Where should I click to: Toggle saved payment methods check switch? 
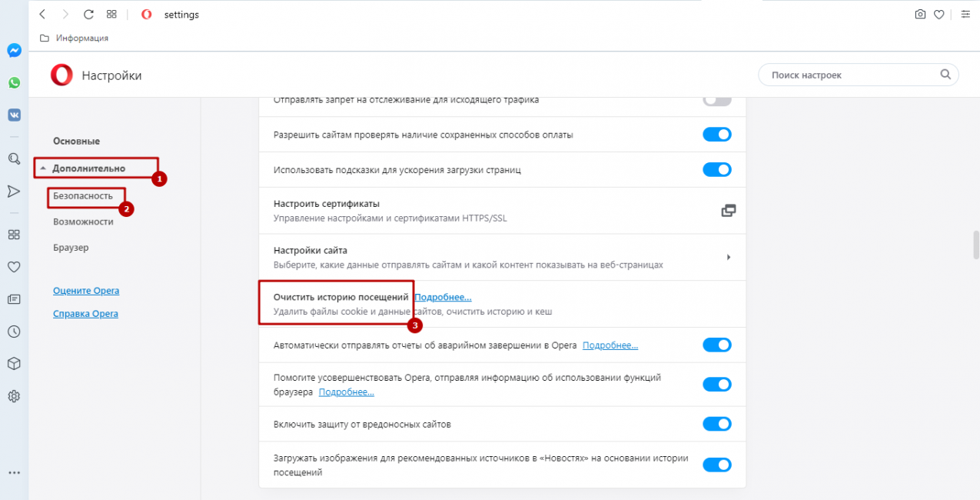click(716, 135)
